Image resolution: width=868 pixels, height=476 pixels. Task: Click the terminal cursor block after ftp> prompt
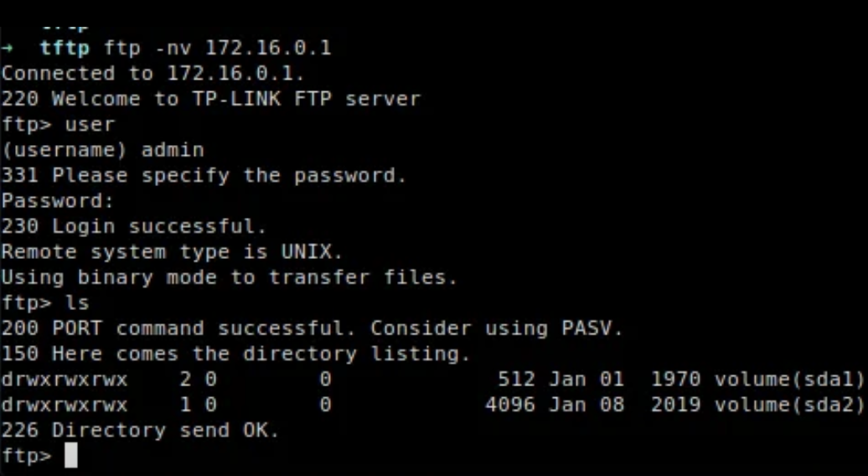(x=70, y=456)
